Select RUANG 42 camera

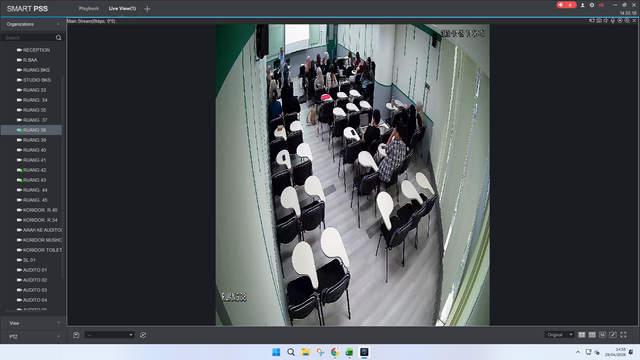point(31,170)
